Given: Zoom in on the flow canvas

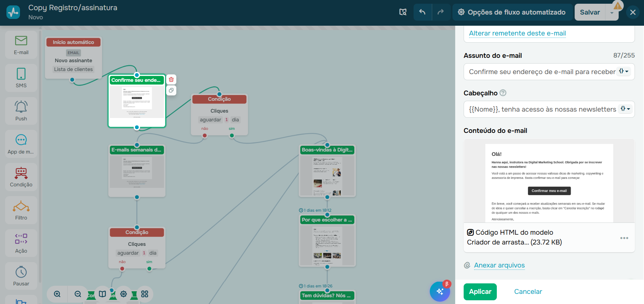Looking at the screenshot, I should (57, 294).
